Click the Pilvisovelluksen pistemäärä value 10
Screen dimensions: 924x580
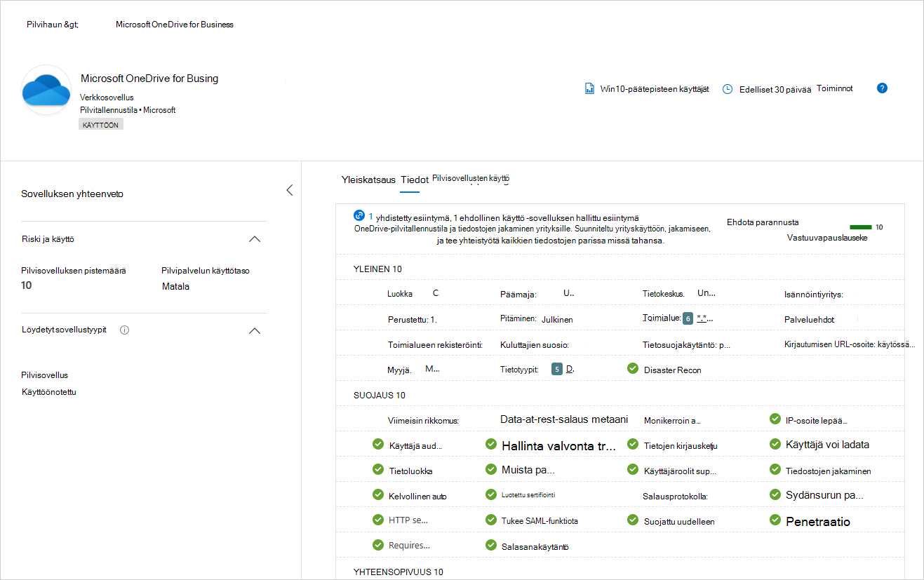click(27, 285)
